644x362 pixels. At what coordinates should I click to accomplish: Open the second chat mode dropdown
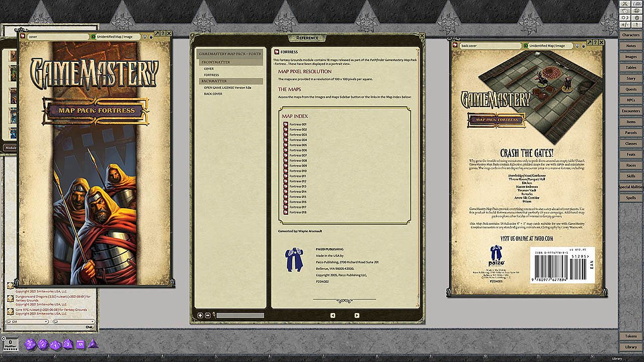pyautogui.click(x=73, y=321)
